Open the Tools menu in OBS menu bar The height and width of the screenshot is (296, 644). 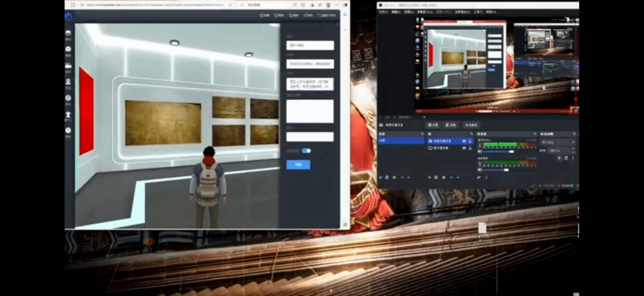coord(478,12)
